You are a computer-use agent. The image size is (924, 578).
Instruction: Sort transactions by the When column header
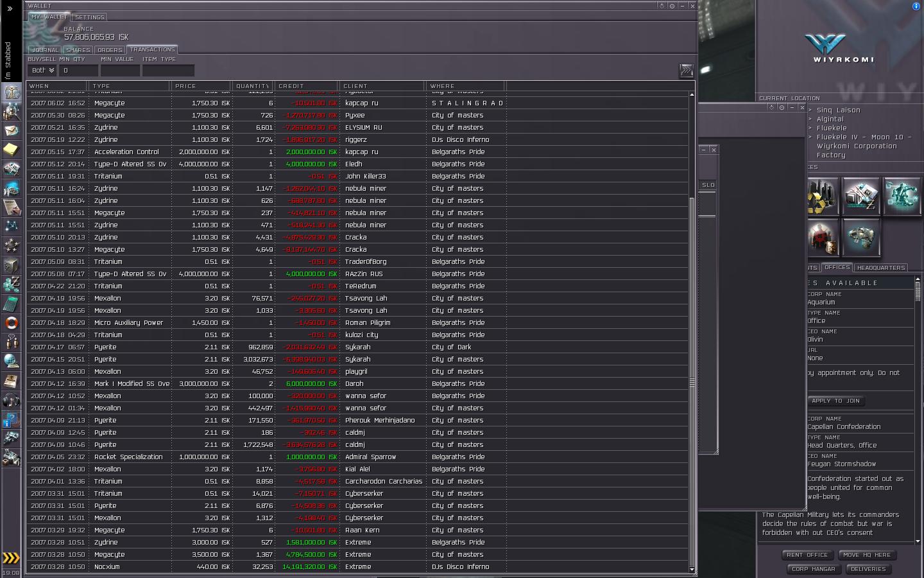pos(56,85)
